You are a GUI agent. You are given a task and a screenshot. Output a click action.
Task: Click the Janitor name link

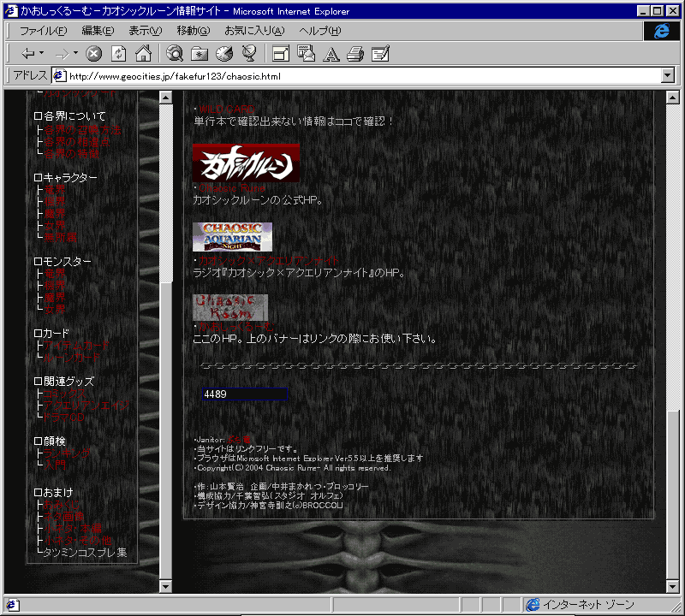[x=239, y=439]
